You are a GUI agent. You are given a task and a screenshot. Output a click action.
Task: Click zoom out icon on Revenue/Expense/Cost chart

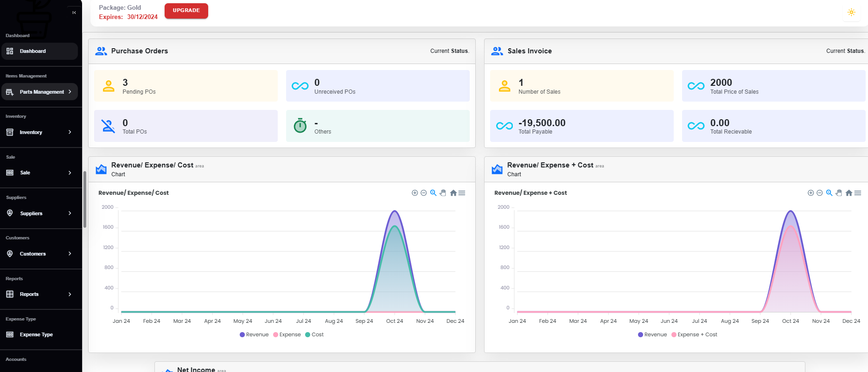423,193
